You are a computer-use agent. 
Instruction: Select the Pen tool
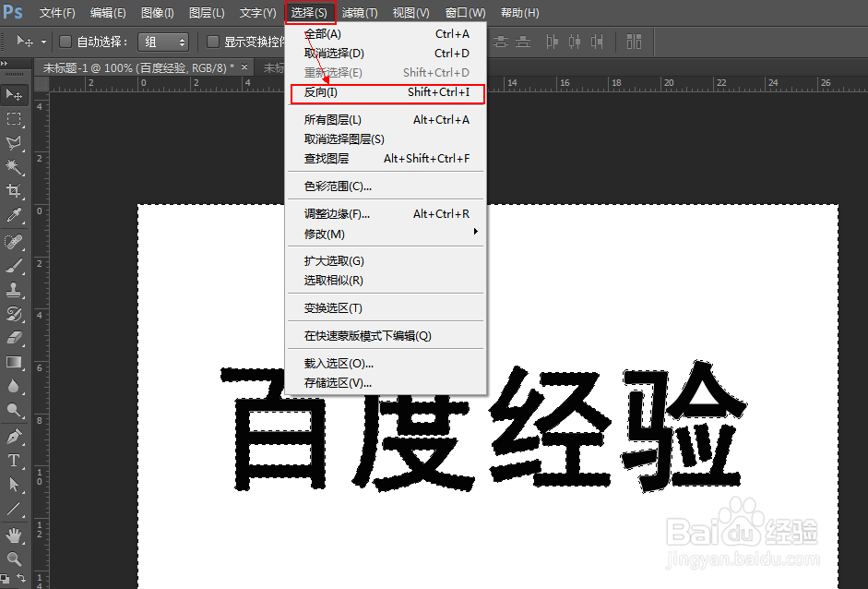14,437
